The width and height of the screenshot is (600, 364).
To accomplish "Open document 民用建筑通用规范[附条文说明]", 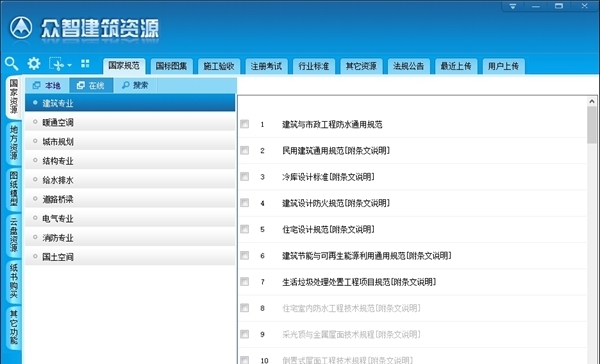I will 336,150.
